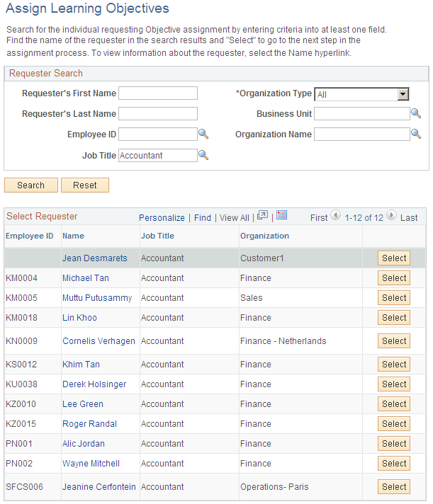Click the View All link
Screen dimensions: 433x504
pos(234,218)
